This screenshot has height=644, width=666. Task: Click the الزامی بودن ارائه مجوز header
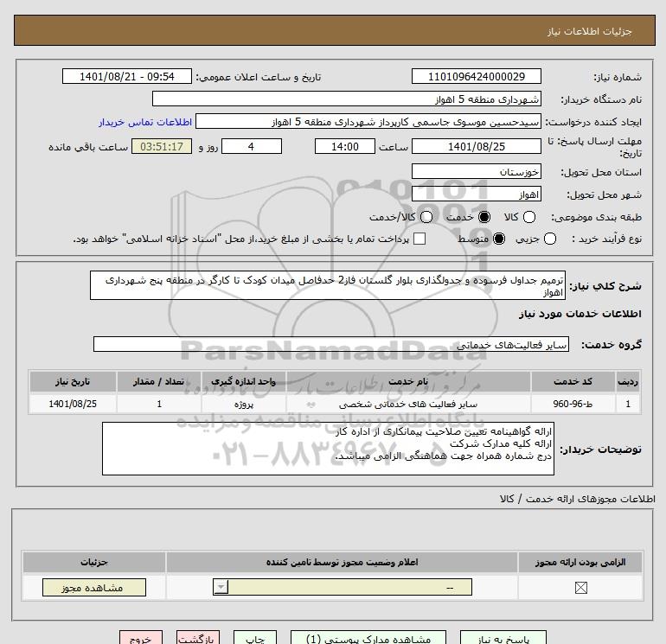pos(580,562)
